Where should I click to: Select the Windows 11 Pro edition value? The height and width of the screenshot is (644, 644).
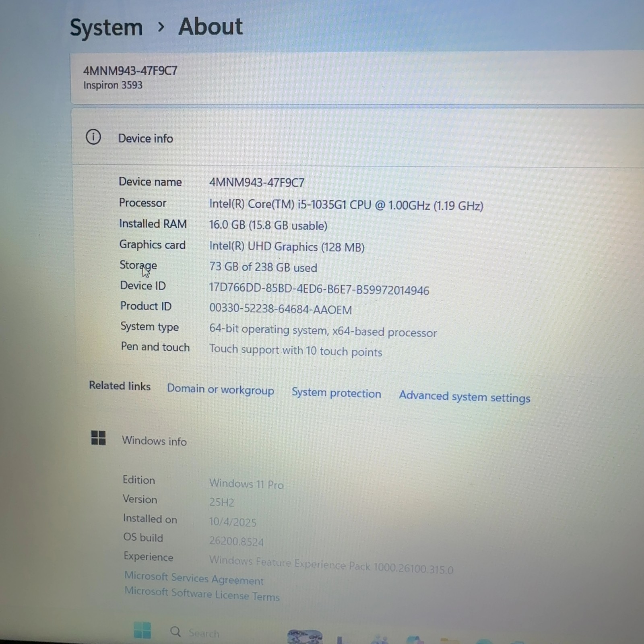coord(247,484)
